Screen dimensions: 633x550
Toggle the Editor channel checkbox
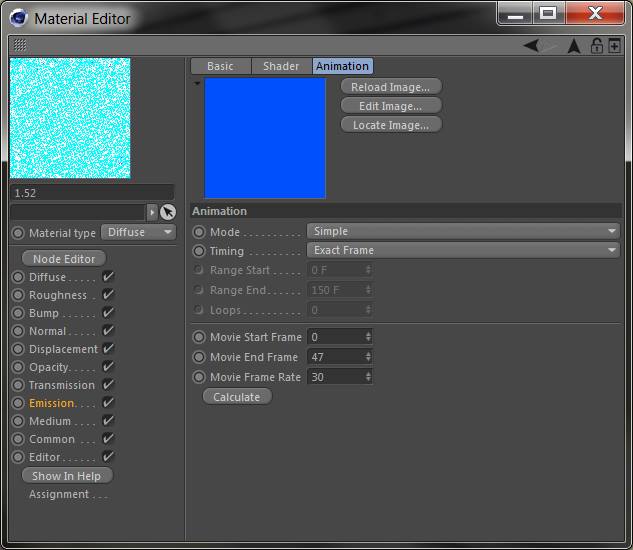click(x=108, y=457)
